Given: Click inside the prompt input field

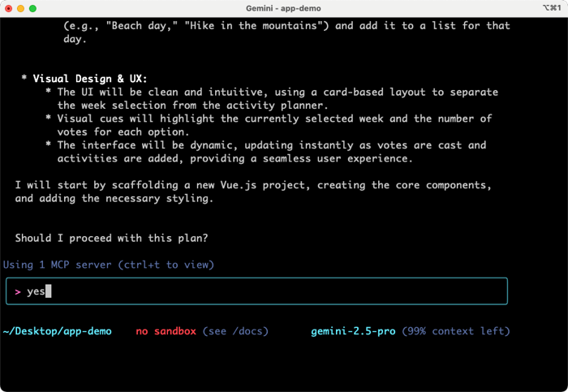Looking at the screenshot, I should click(x=268, y=291).
